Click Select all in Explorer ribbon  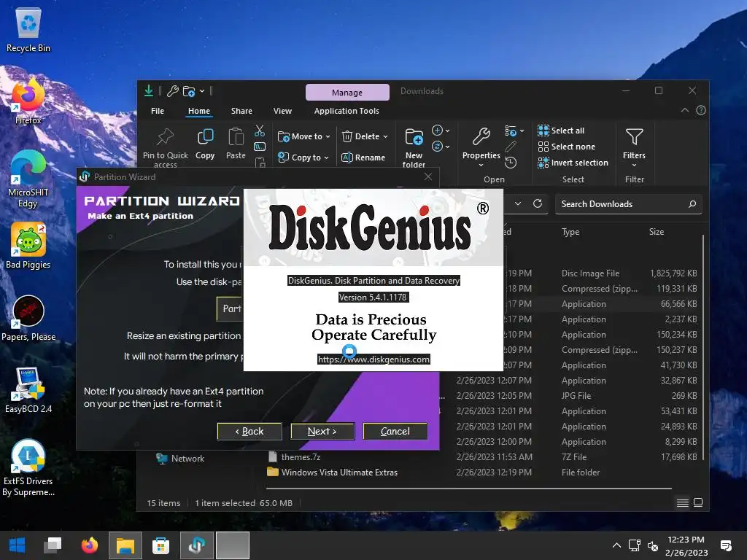(561, 131)
